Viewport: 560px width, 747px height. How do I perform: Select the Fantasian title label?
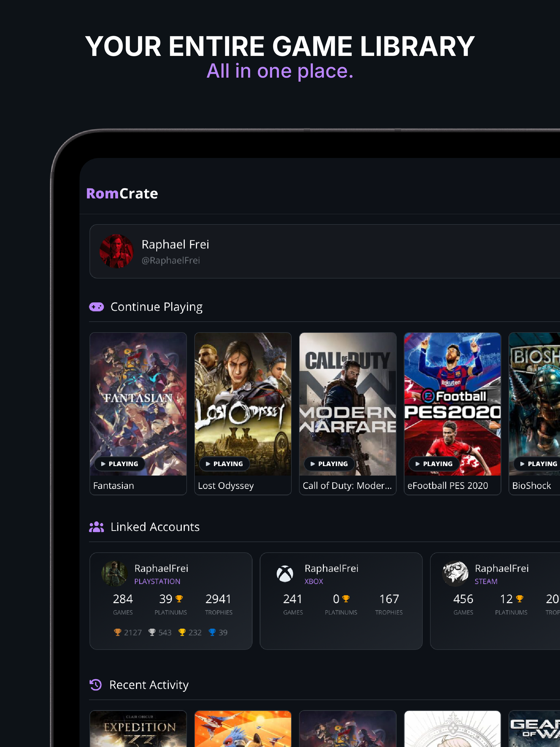point(113,486)
